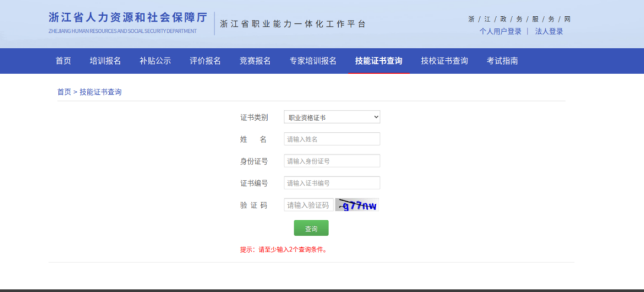Image resolution: width=644 pixels, height=292 pixels.
Task: Open 竞赛报名 in the navigation bar
Action: pyautogui.click(x=255, y=61)
